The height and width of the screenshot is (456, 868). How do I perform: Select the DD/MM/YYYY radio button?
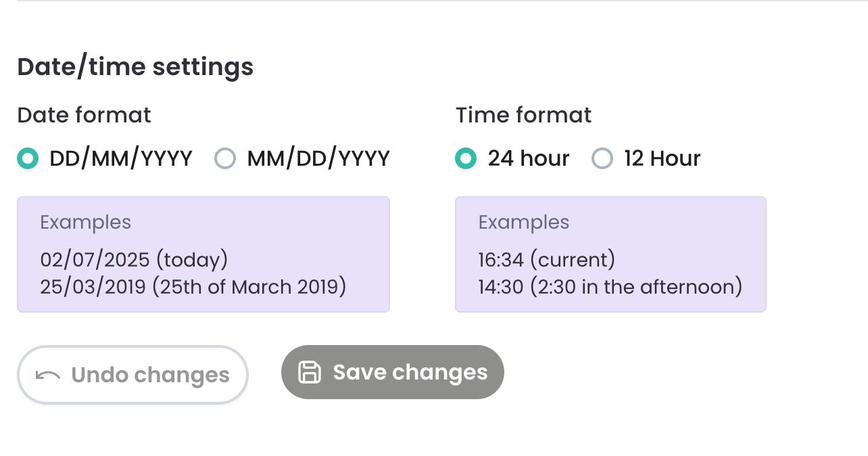point(27,159)
